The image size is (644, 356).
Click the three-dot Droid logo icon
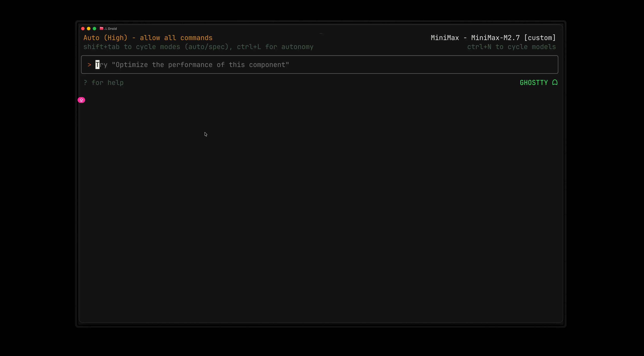coord(106,29)
